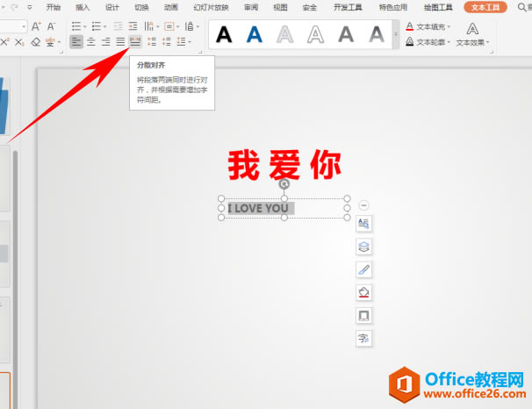Open the 文本效果 text effects menu

[472, 34]
